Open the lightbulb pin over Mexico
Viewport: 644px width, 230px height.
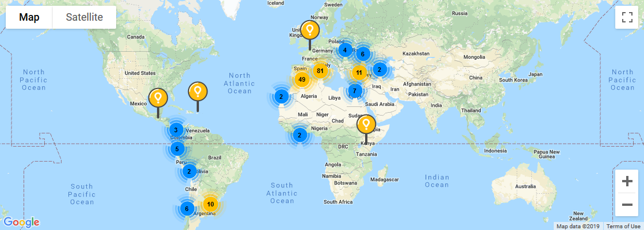click(158, 97)
